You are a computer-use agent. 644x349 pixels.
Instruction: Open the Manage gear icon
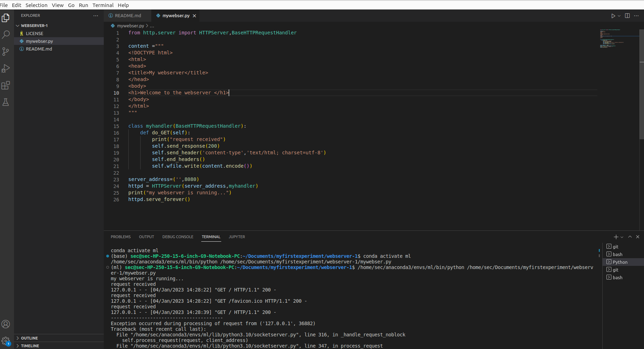coord(6,341)
